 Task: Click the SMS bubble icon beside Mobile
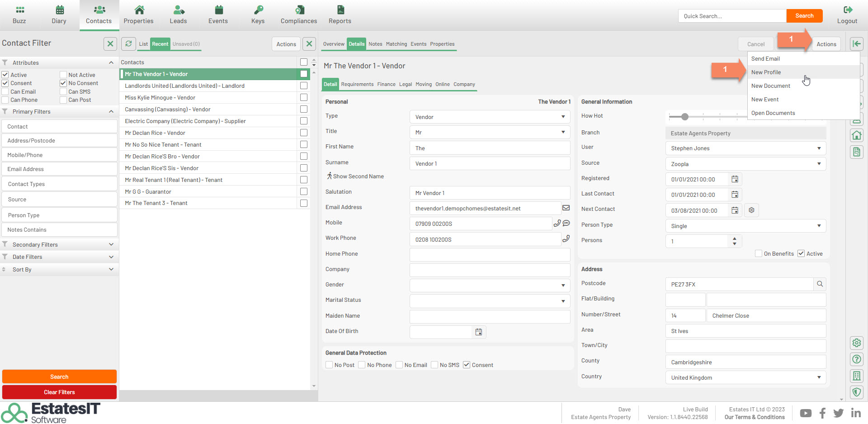pos(566,223)
